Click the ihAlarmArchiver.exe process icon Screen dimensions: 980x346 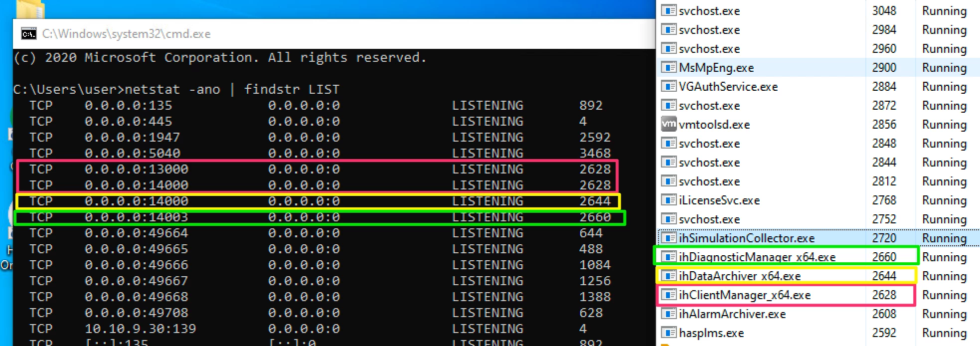tap(668, 314)
